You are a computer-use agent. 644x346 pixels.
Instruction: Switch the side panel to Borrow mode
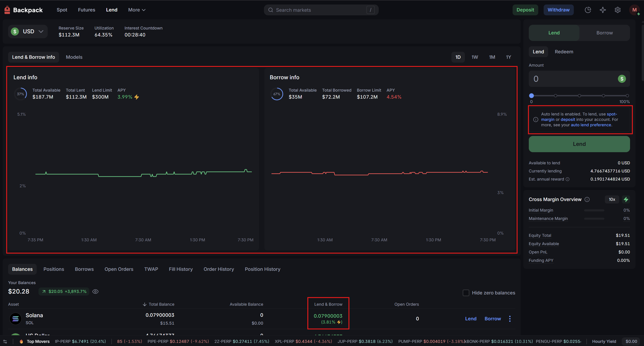(604, 33)
